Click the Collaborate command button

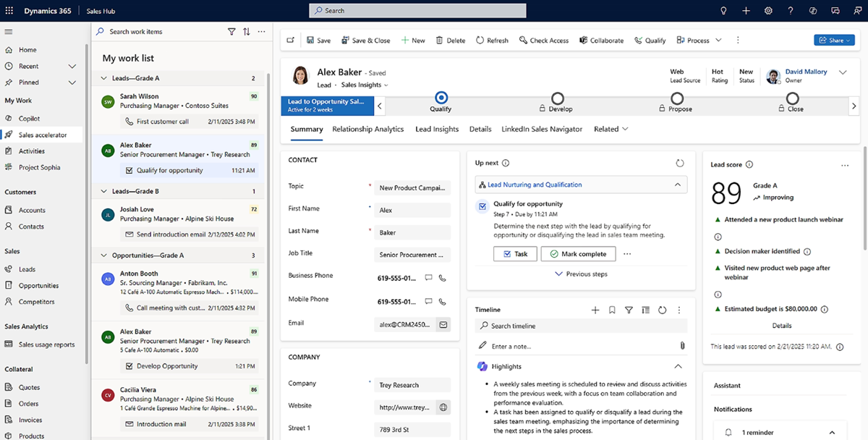[601, 41]
